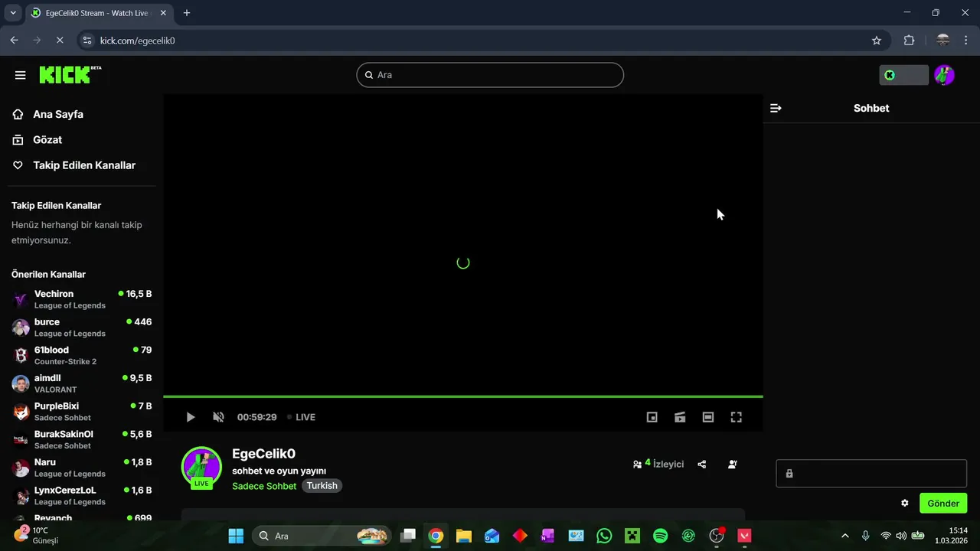This screenshot has width=980, height=551.
Task: Bookmark this page with star icon
Action: 877,41
